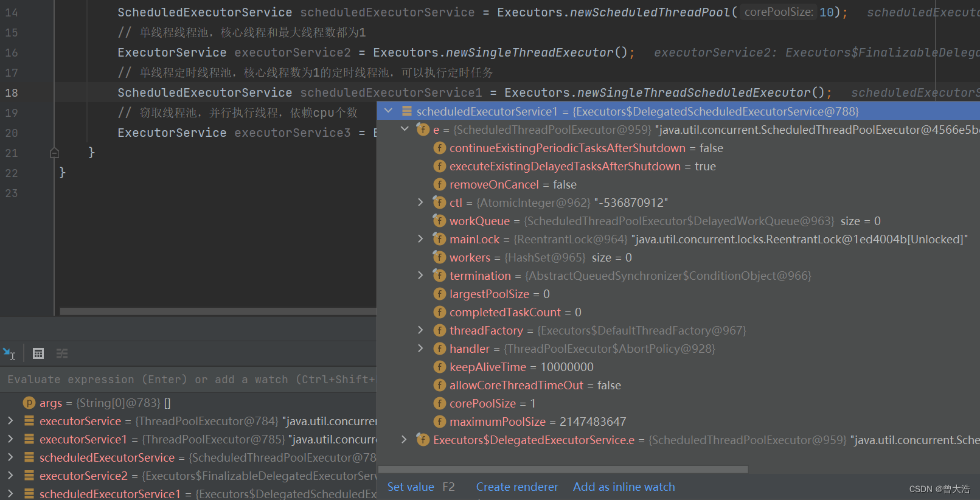Viewport: 980px width, 500px height.
Task: Expand scheduledExecutorService1 variable in bottom panel
Action: point(10,494)
